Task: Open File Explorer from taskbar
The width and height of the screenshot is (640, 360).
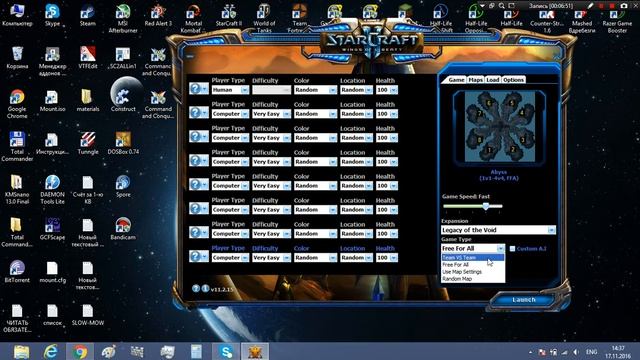Action: [21, 351]
